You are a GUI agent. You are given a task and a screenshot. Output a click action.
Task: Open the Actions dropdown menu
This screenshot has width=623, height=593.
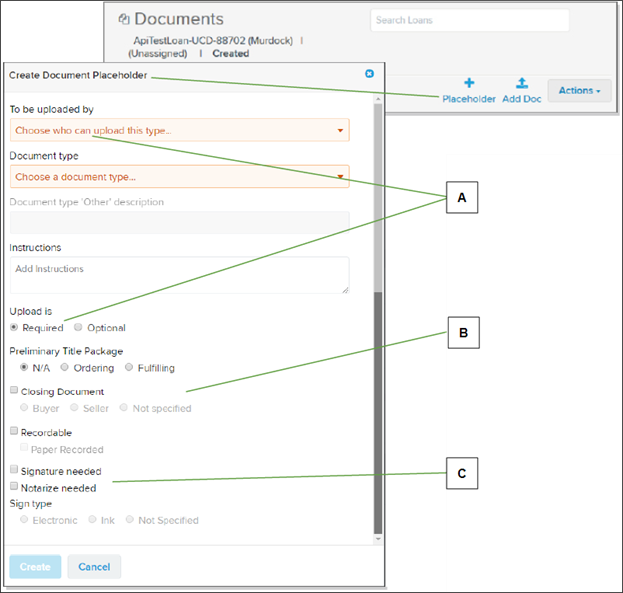(x=579, y=91)
